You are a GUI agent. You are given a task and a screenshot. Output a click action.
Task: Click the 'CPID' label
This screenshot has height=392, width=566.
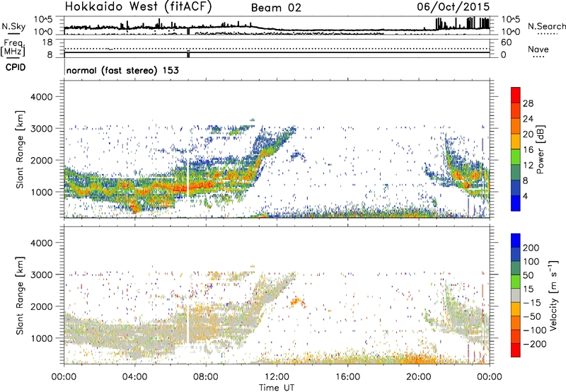click(16, 67)
